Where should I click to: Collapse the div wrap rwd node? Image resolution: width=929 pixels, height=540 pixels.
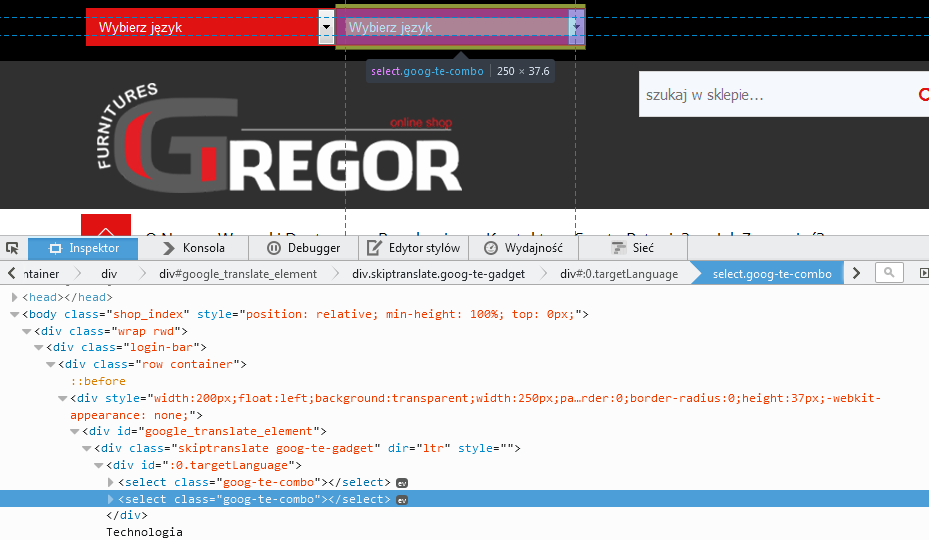pyautogui.click(x=27, y=331)
